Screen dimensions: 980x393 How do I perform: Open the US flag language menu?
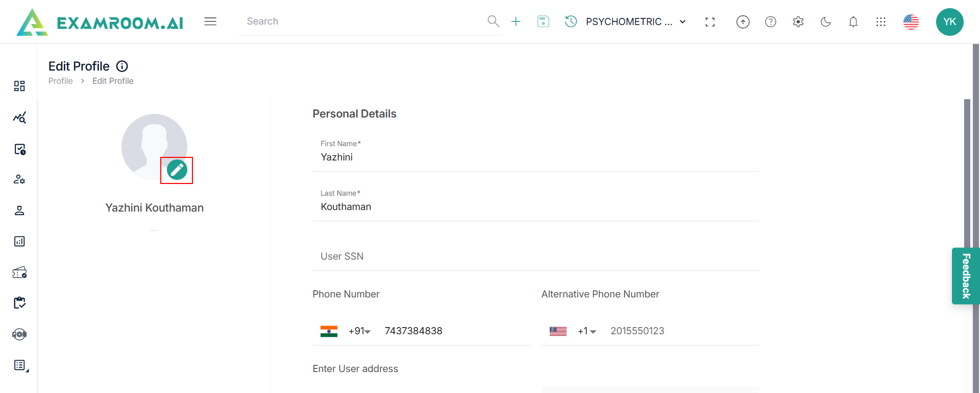(911, 22)
